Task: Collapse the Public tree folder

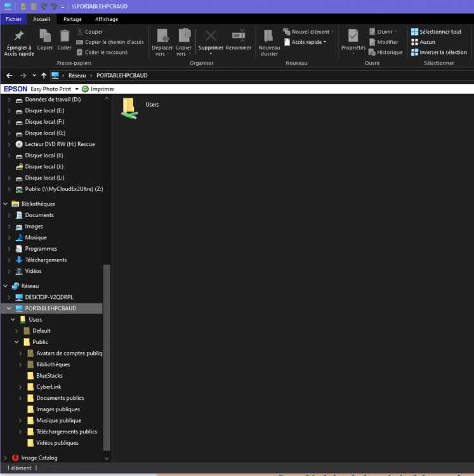Action: (16, 342)
